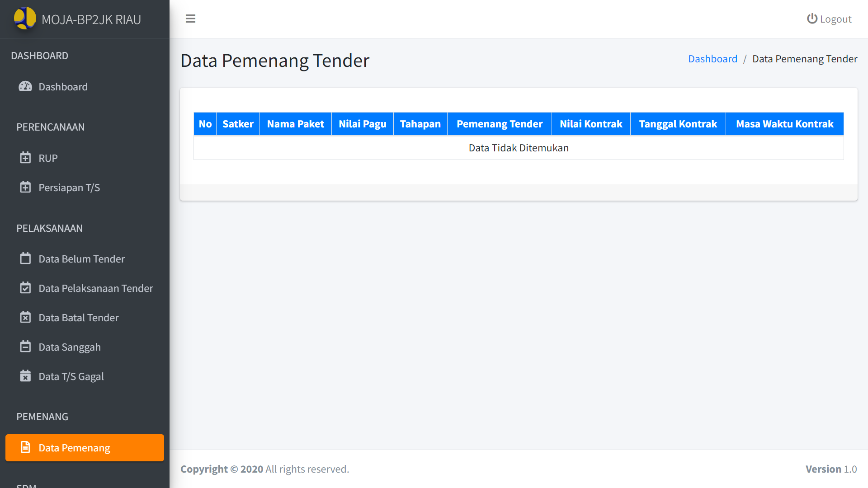Click the Data Pelaksanaan Tender check icon
Screen dimensions: 868x488
(25, 288)
